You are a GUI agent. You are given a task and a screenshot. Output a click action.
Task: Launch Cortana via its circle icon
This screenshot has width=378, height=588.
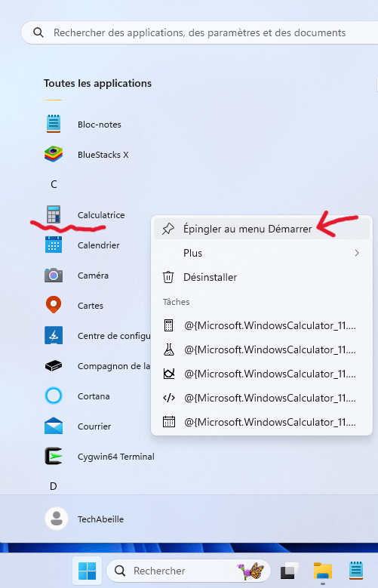coord(54,396)
